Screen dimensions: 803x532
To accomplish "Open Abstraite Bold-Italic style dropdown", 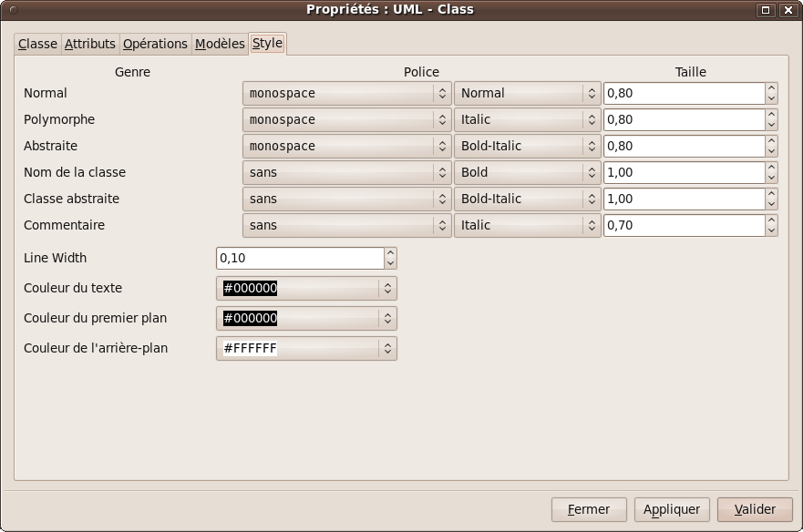I will click(527, 146).
